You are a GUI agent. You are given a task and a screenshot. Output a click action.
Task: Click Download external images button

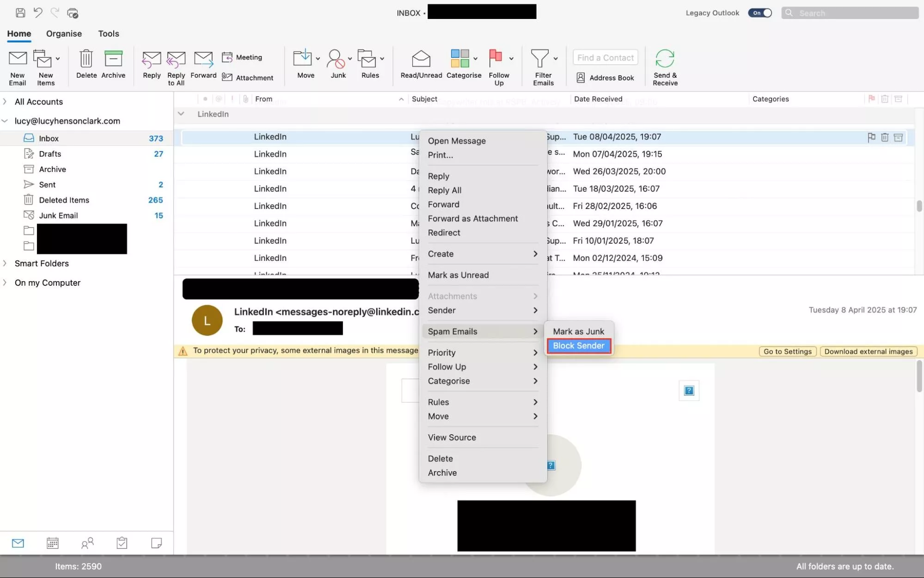coord(868,351)
